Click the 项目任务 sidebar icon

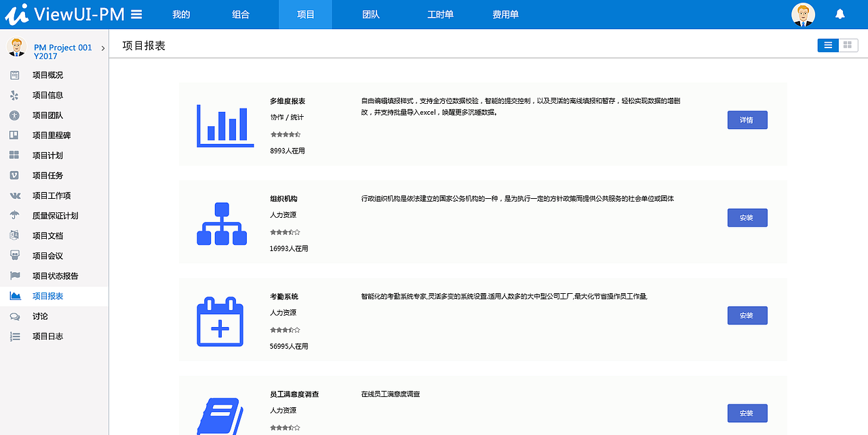pos(15,175)
